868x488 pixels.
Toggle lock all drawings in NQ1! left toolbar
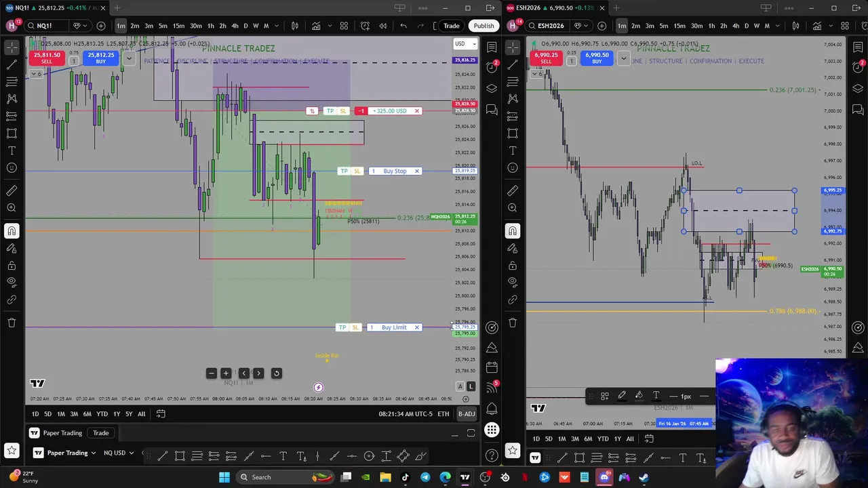point(12,266)
